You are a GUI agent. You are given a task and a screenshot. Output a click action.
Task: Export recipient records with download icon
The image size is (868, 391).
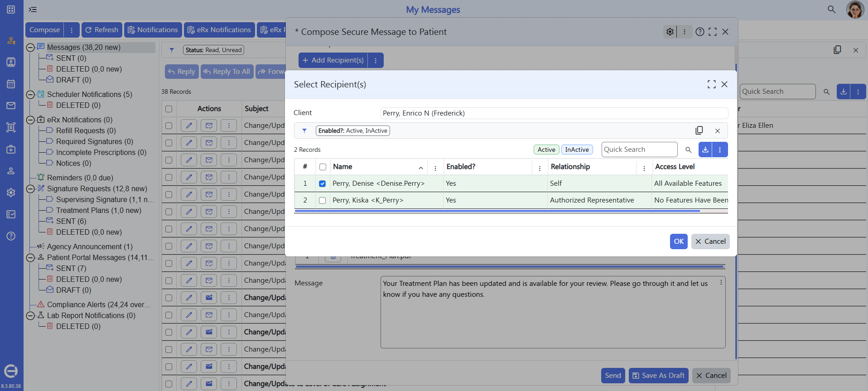tap(705, 150)
